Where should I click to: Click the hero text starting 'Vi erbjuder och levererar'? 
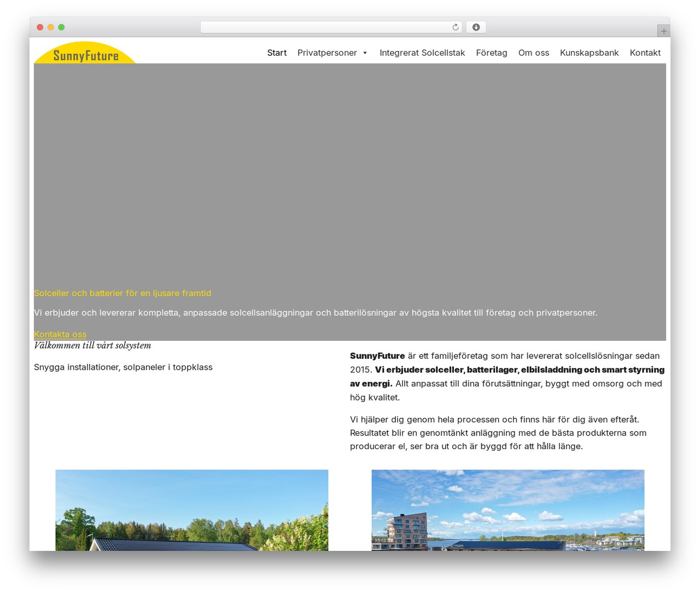(316, 313)
